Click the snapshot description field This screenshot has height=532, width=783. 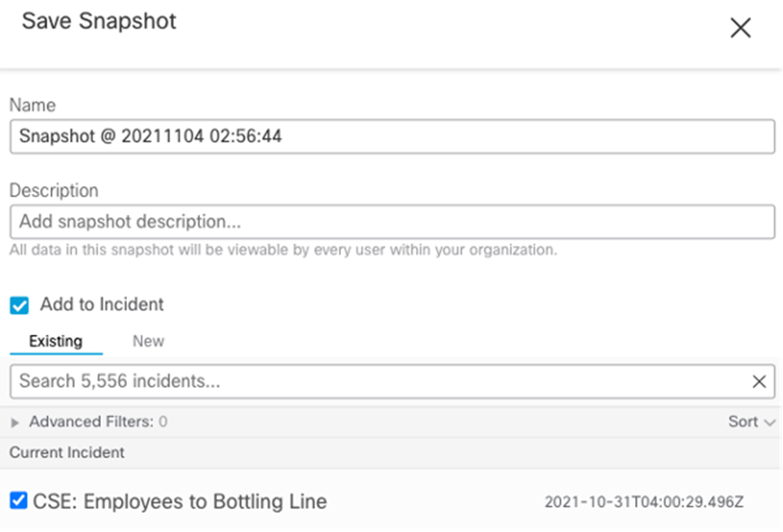pos(391,222)
